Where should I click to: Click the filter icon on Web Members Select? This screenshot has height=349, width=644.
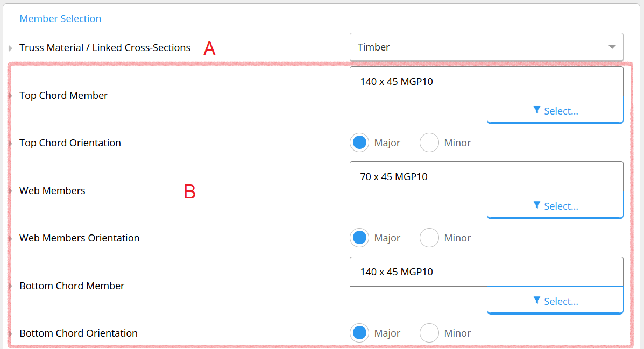click(537, 205)
